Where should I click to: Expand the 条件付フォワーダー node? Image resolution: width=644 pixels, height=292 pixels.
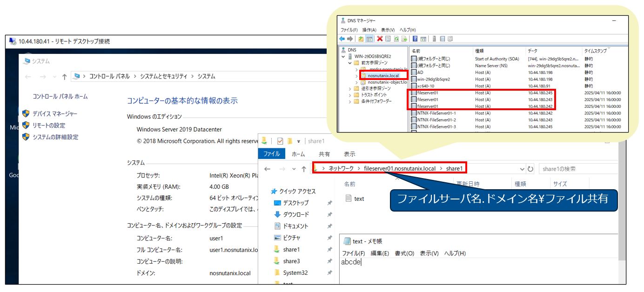pyautogui.click(x=350, y=101)
